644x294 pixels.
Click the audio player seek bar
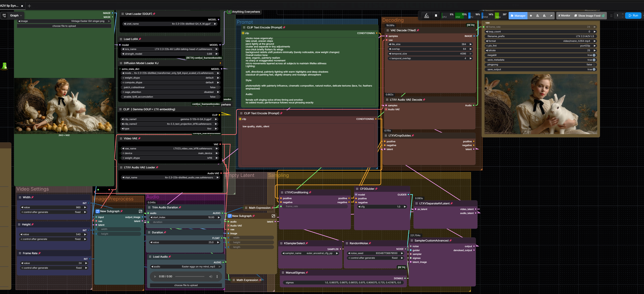coord(190,276)
